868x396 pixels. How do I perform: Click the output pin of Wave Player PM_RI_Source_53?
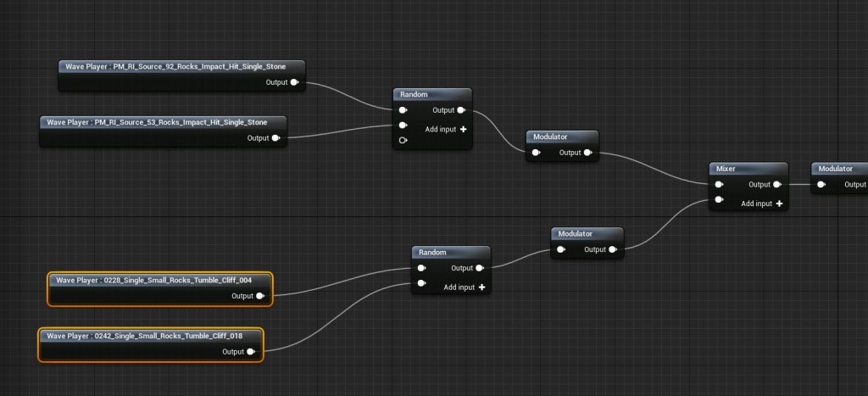click(275, 138)
